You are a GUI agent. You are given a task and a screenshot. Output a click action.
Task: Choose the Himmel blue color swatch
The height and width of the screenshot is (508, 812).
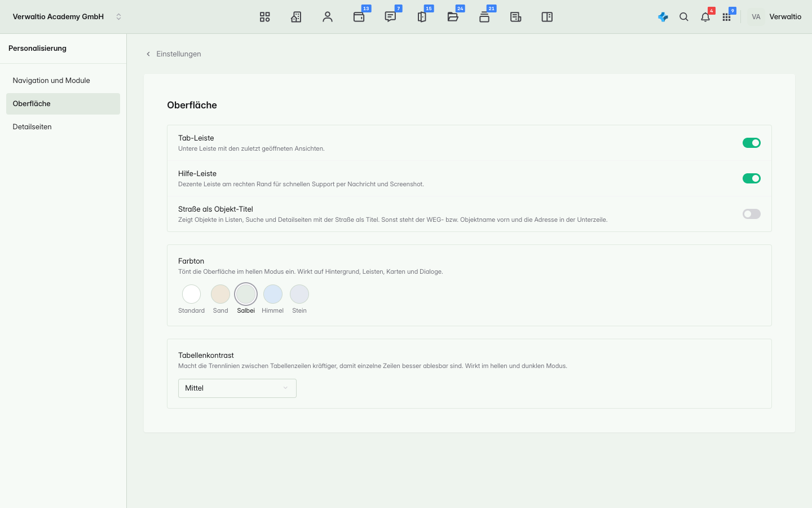(x=273, y=294)
